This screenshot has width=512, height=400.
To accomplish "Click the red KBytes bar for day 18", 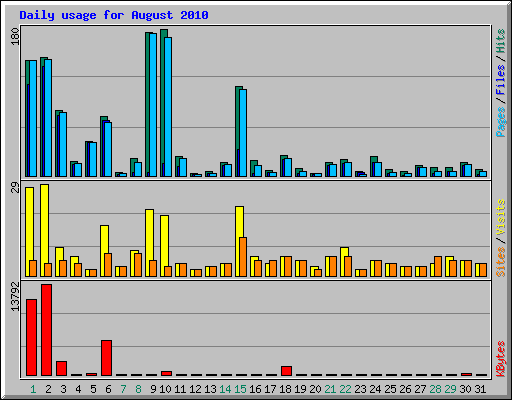I will point(286,371).
